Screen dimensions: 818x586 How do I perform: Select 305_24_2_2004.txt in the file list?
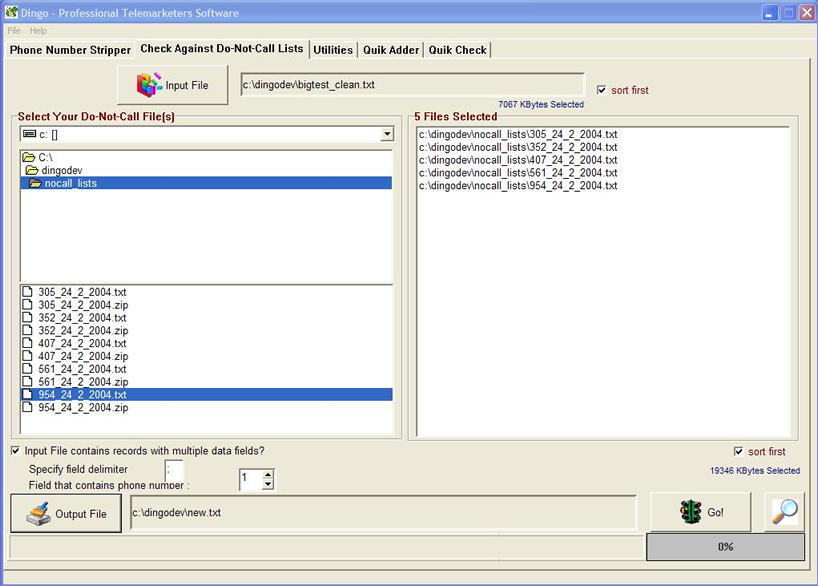coord(82,292)
